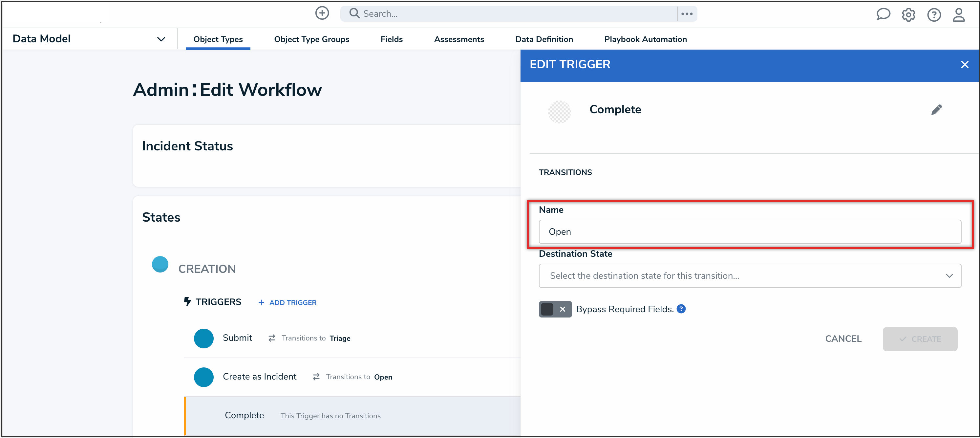The height and width of the screenshot is (438, 980).
Task: Expand the Data Model dropdown chevron
Action: pyautogui.click(x=161, y=39)
